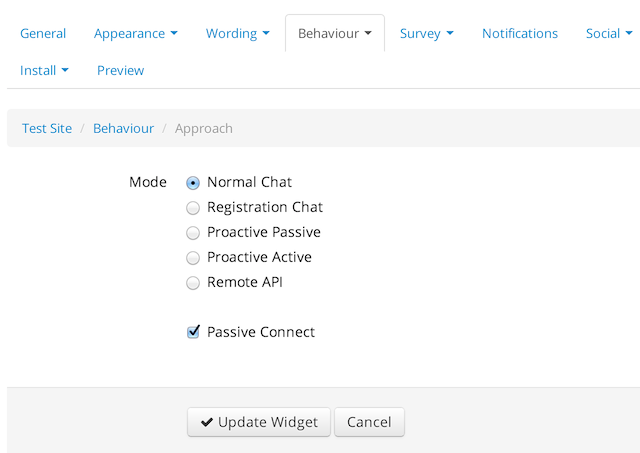The height and width of the screenshot is (453, 640).
Task: Open the Install dropdown menu
Action: [x=44, y=70]
